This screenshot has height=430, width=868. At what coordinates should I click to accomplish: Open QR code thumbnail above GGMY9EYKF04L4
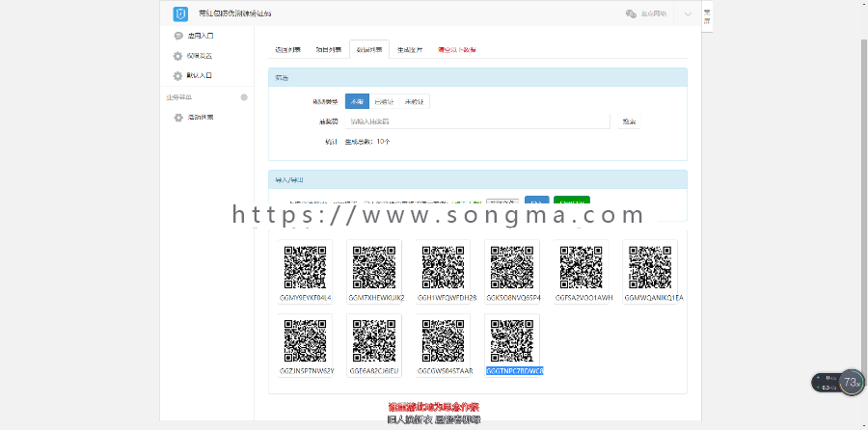(305, 267)
